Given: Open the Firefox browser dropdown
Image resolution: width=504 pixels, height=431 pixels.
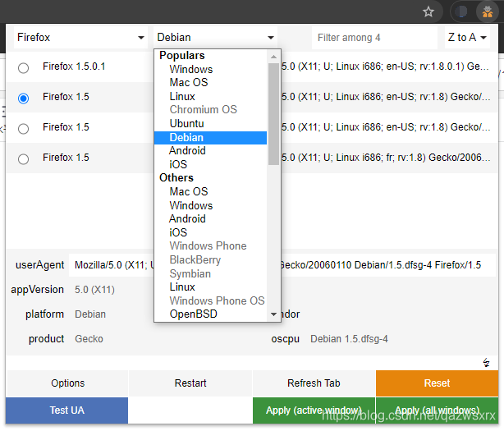Looking at the screenshot, I should (x=80, y=38).
